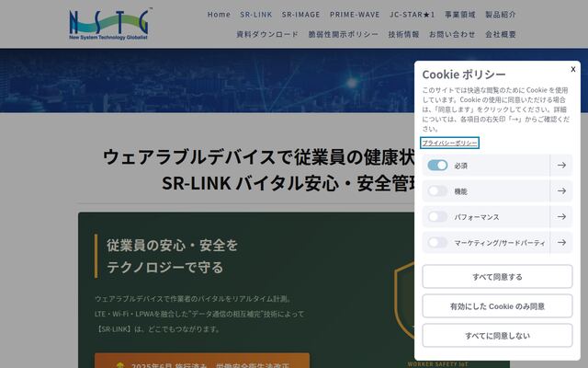The image size is (588, 368).
Task: Go to SR-LINK page
Action: click(256, 15)
